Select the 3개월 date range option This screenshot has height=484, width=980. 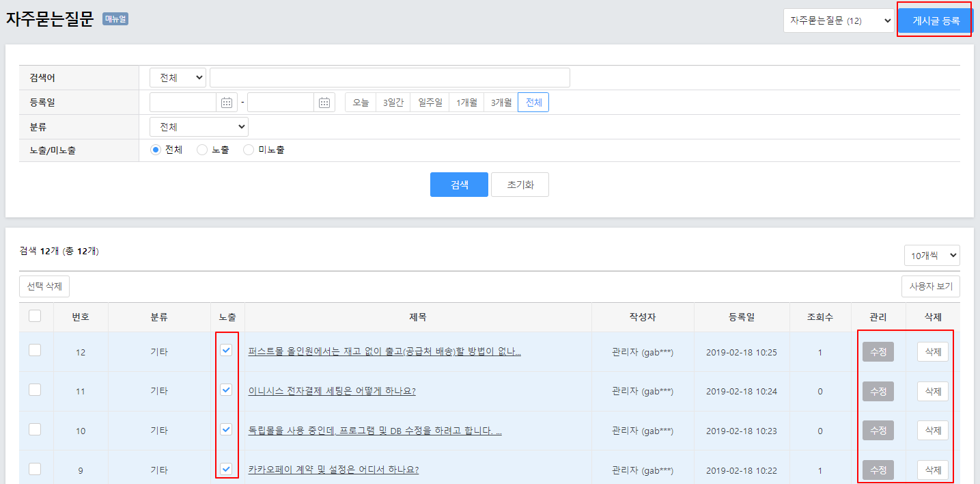click(501, 103)
